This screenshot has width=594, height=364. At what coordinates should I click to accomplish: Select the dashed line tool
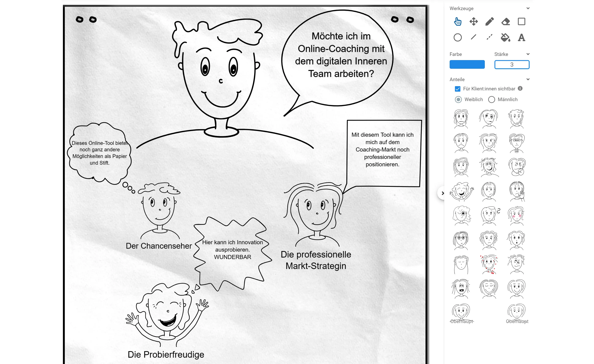tap(489, 37)
